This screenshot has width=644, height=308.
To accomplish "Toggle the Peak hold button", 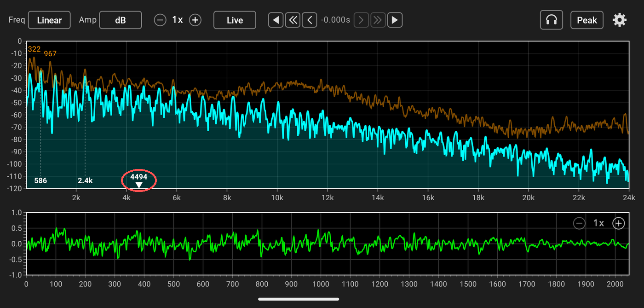I will (587, 20).
